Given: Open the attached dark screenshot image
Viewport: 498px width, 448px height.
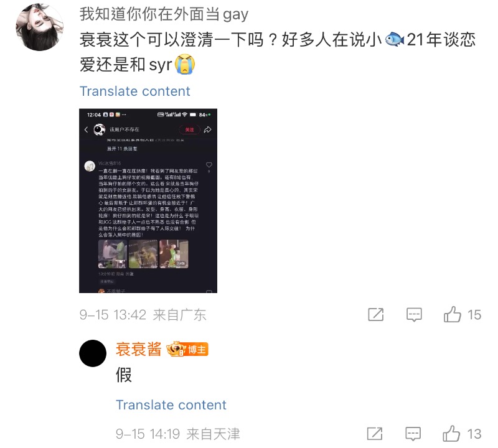Looking at the screenshot, I should 148,200.
